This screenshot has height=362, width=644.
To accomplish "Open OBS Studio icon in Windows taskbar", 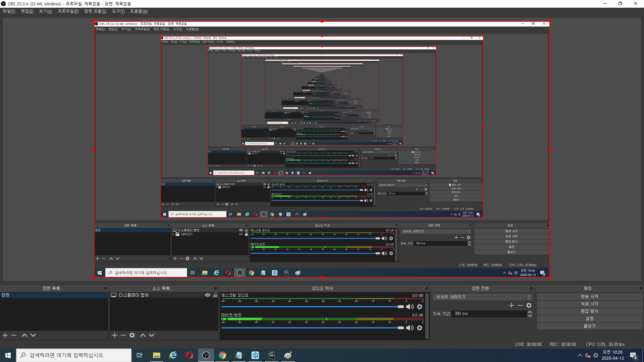I will coord(206,355).
